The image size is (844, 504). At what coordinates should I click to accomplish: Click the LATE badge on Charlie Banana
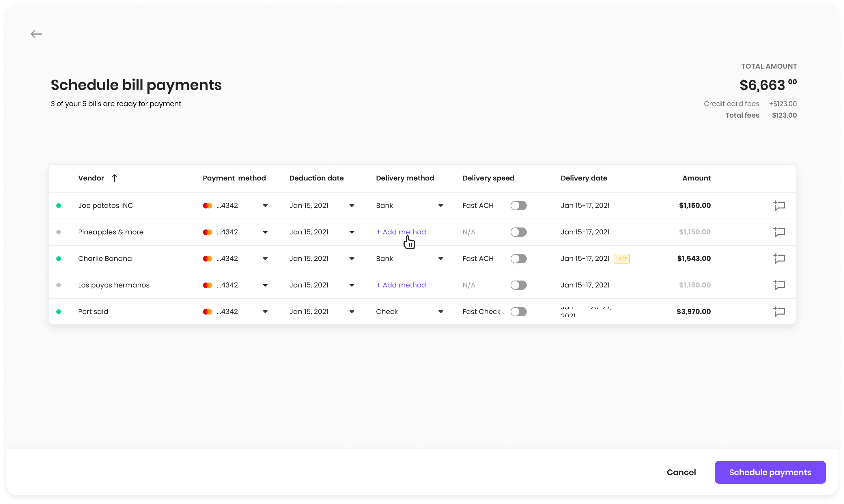point(621,259)
